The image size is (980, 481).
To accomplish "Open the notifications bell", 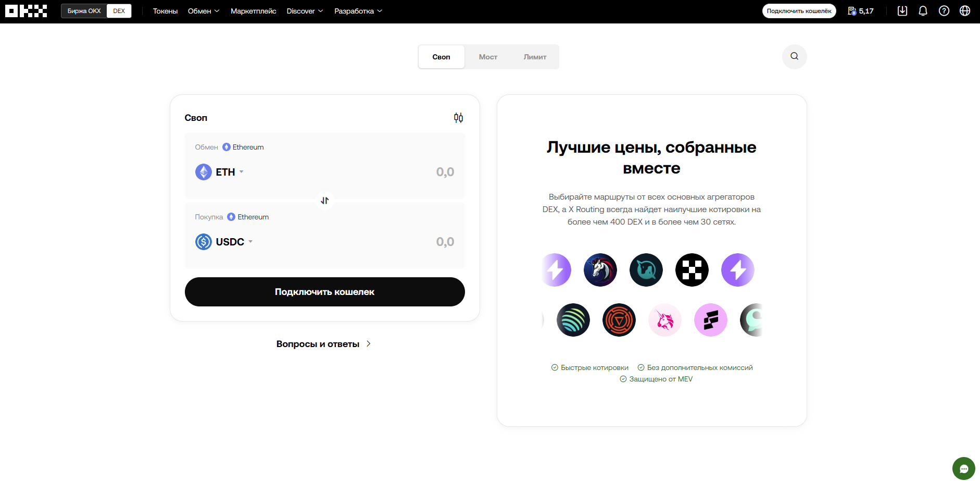I will [x=923, y=11].
